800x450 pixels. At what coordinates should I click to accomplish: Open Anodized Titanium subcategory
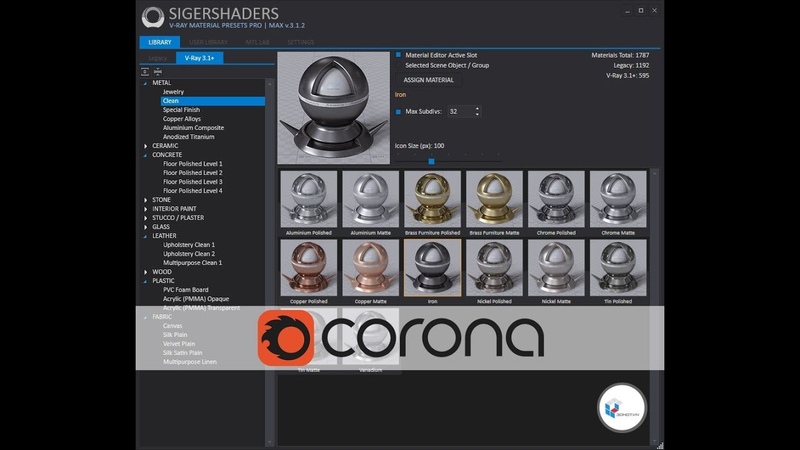188,137
